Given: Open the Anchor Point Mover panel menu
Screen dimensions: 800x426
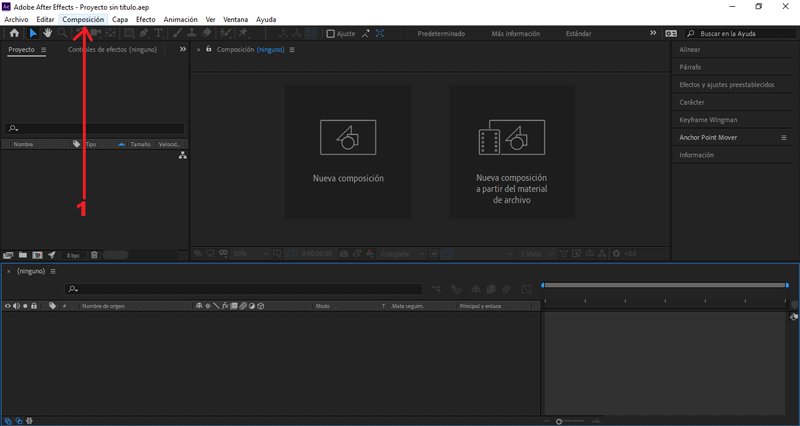Looking at the screenshot, I should point(784,137).
